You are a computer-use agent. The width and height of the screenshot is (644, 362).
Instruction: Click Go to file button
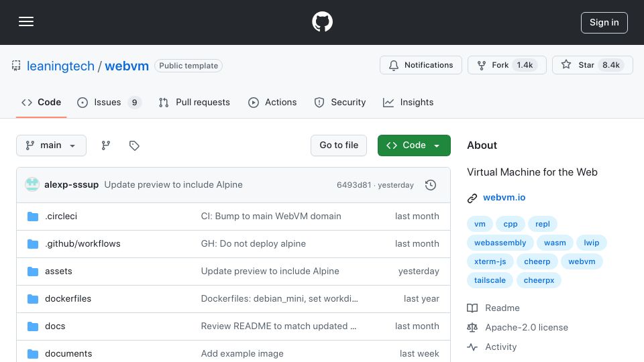click(339, 145)
